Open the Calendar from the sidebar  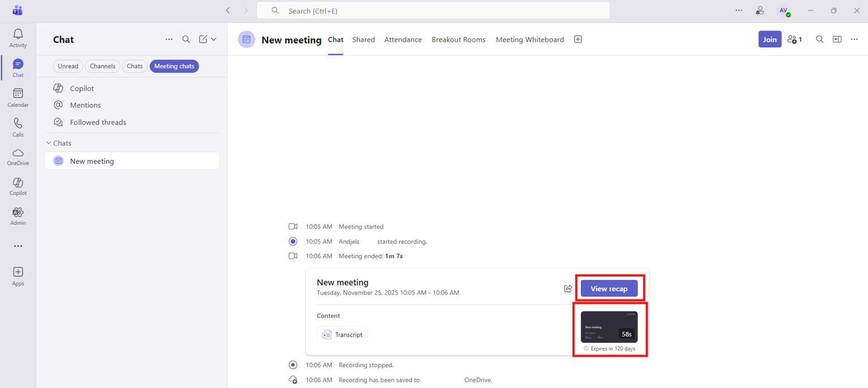18,96
